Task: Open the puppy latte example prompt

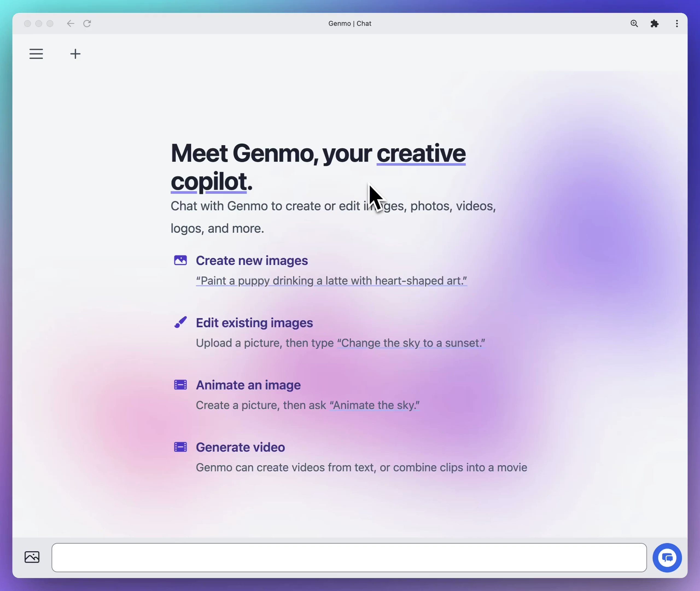Action: tap(331, 281)
